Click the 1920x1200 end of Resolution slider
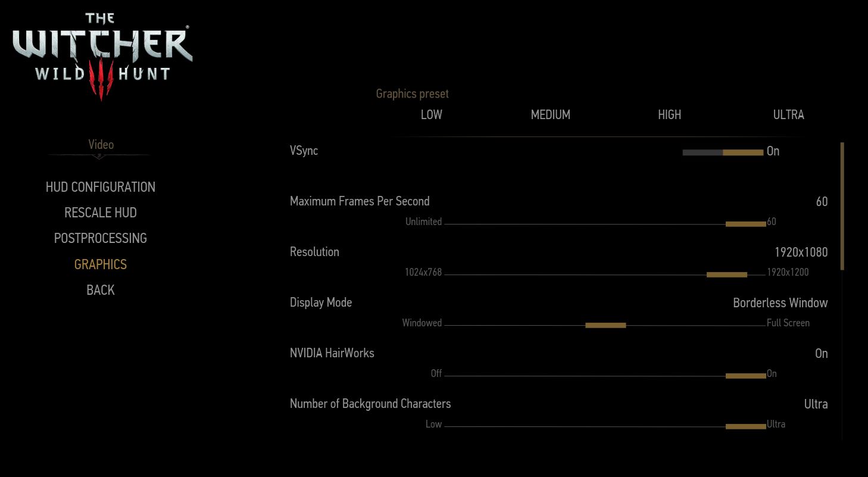The height and width of the screenshot is (477, 868). [788, 272]
